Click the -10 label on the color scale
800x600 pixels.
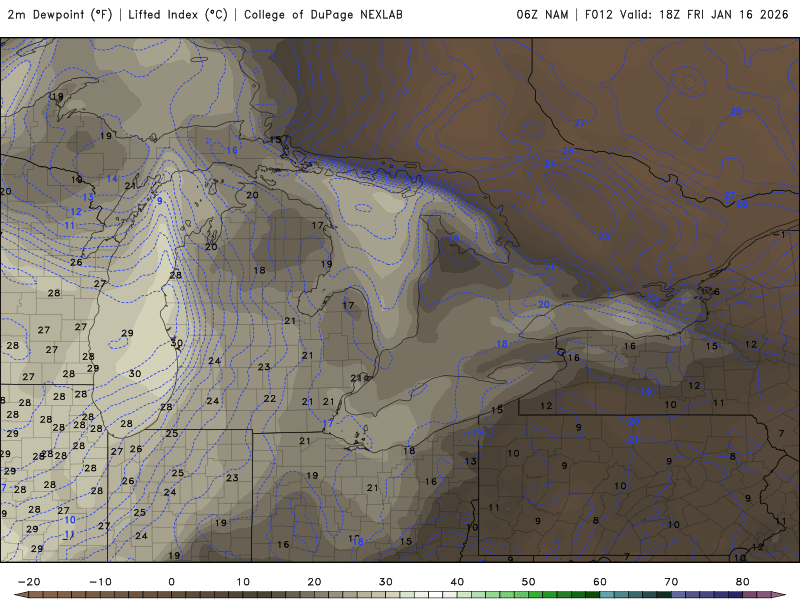100,582
